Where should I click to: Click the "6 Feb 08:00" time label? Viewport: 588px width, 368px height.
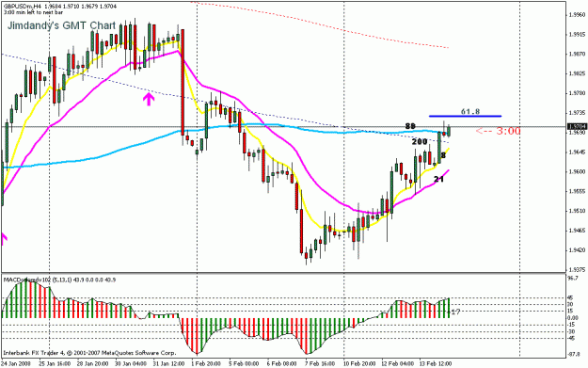[x=282, y=363]
